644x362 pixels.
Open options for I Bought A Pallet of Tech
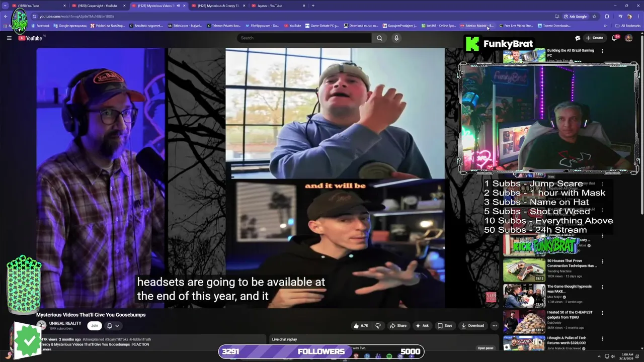tap(602, 338)
